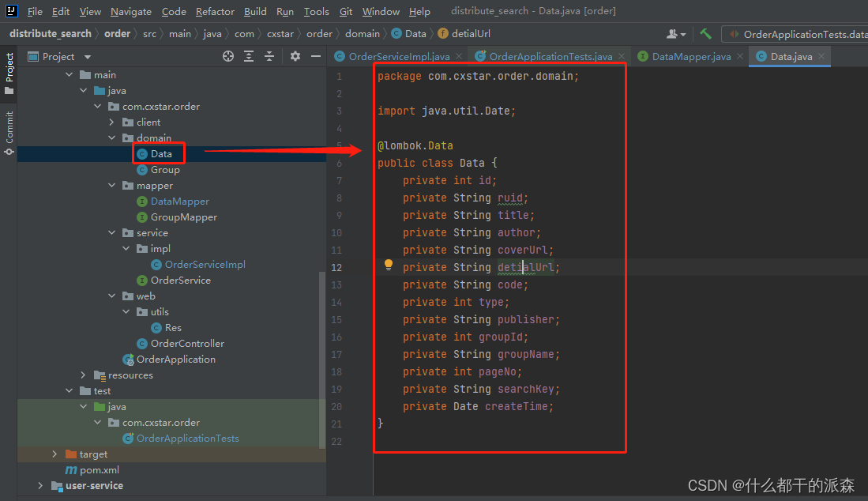Close the Data.java tab
This screenshot has height=501, width=868.
click(x=821, y=56)
